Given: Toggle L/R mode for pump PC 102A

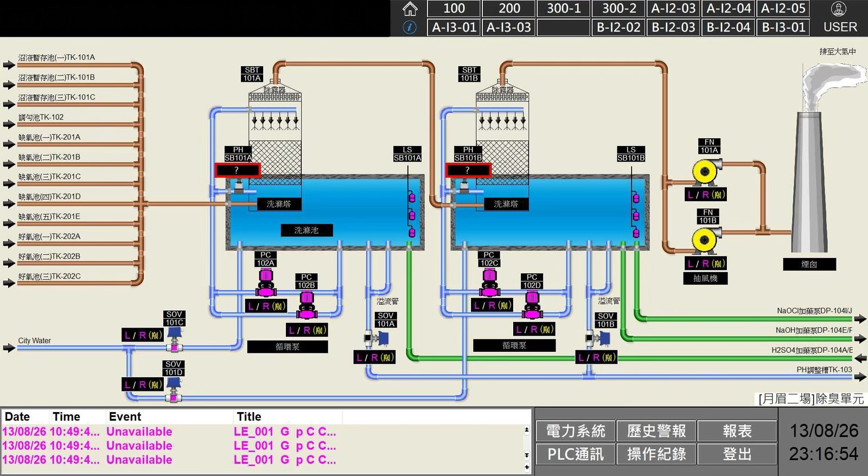Looking at the screenshot, I should tap(266, 306).
